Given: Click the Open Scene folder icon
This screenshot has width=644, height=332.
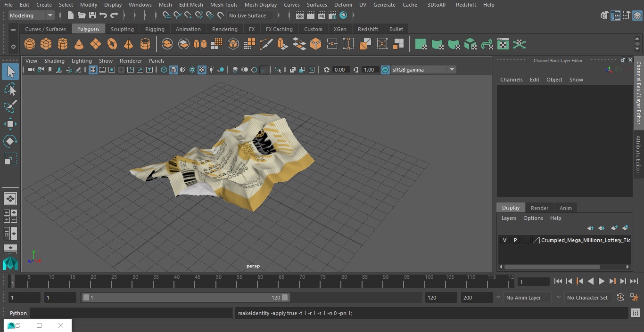Looking at the screenshot, I should pos(82,16).
